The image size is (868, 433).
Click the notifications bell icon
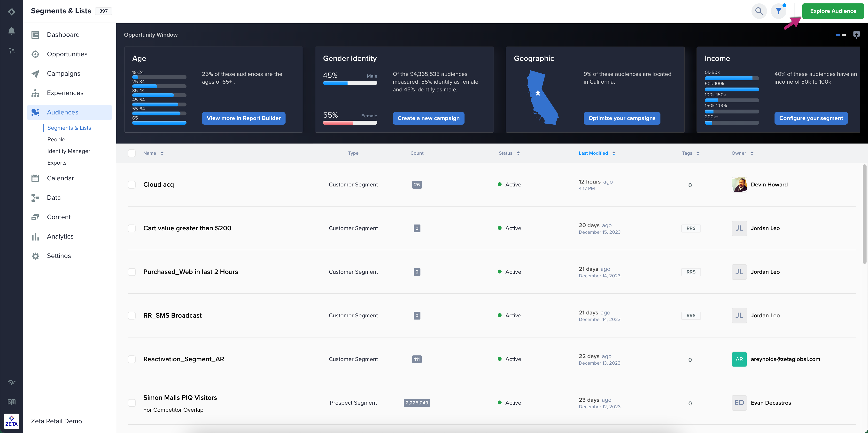coord(11,31)
